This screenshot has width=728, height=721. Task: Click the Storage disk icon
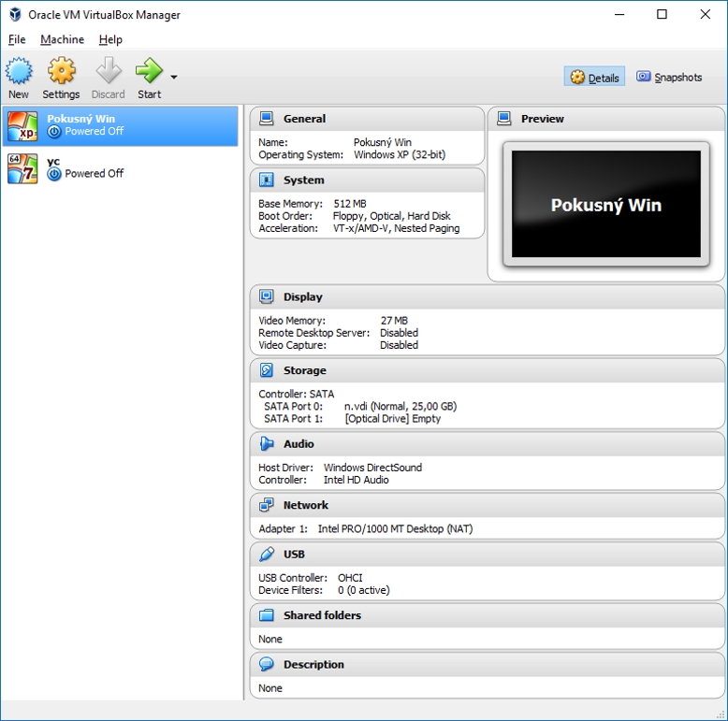tap(267, 370)
